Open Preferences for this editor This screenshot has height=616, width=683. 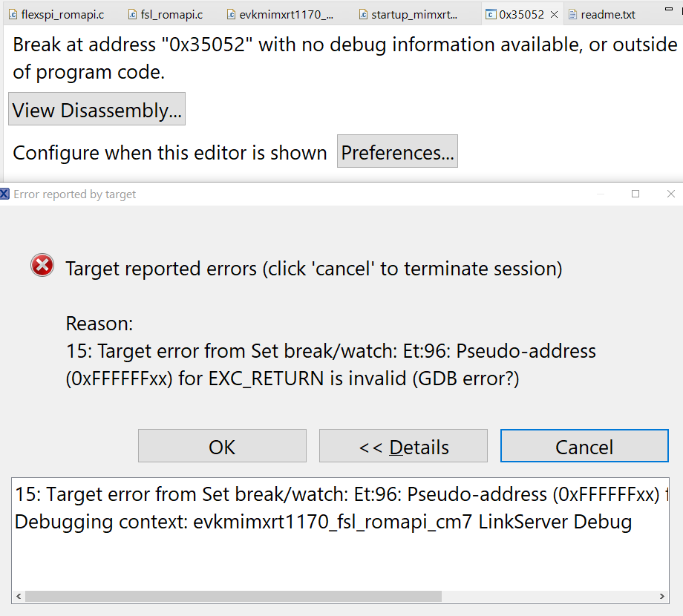397,152
